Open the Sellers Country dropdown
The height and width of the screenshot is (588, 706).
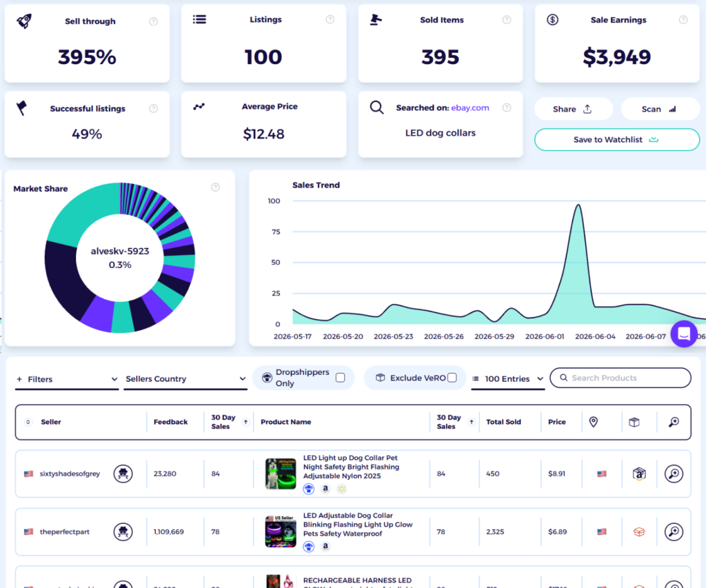coord(185,379)
